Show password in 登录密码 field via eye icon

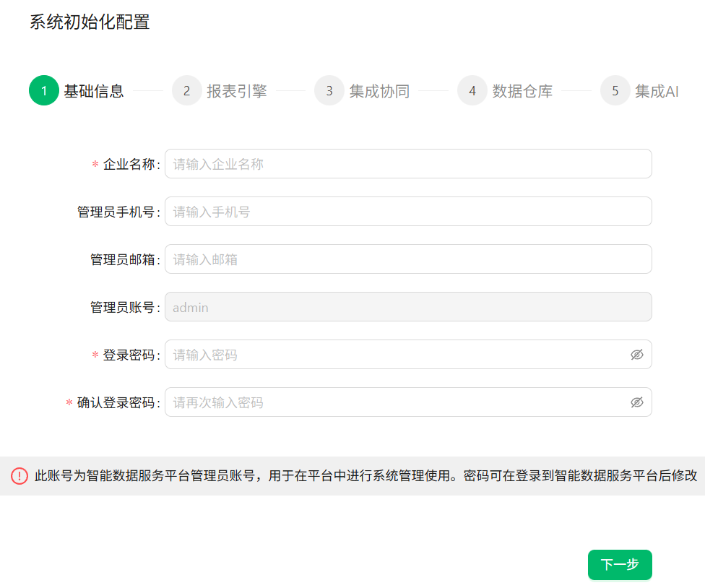click(636, 355)
